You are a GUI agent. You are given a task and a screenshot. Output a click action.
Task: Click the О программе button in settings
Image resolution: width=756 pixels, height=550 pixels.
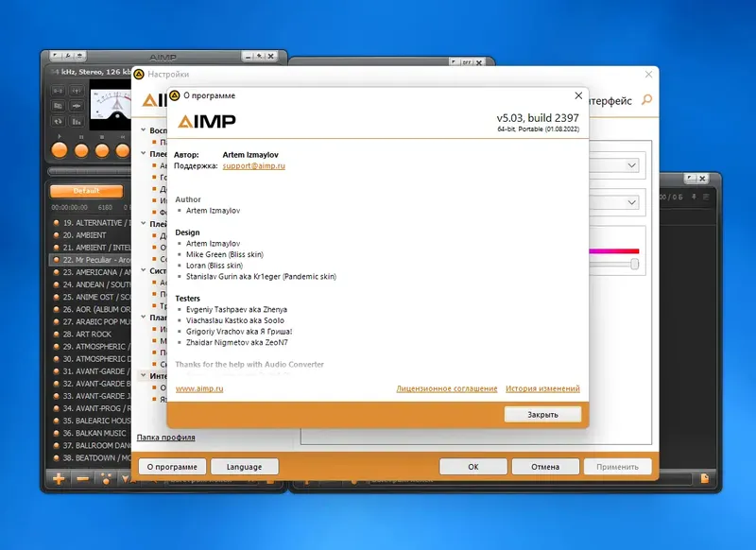(x=172, y=467)
